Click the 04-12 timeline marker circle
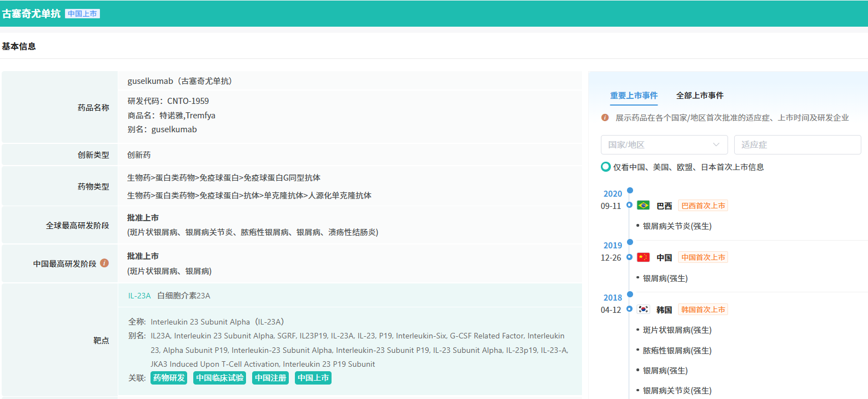This screenshot has height=399, width=868. tap(629, 309)
